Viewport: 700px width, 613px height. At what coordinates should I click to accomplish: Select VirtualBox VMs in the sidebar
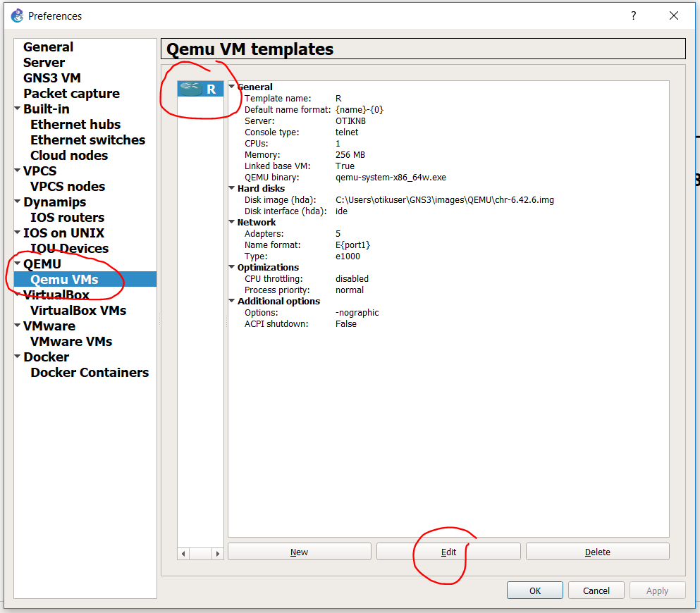(78, 310)
